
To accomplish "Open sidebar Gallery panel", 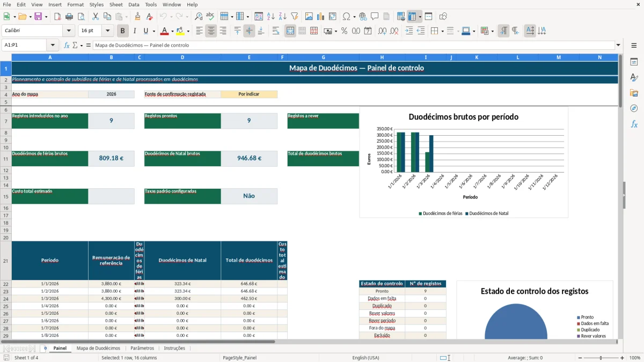I will pyautogui.click(x=634, y=93).
